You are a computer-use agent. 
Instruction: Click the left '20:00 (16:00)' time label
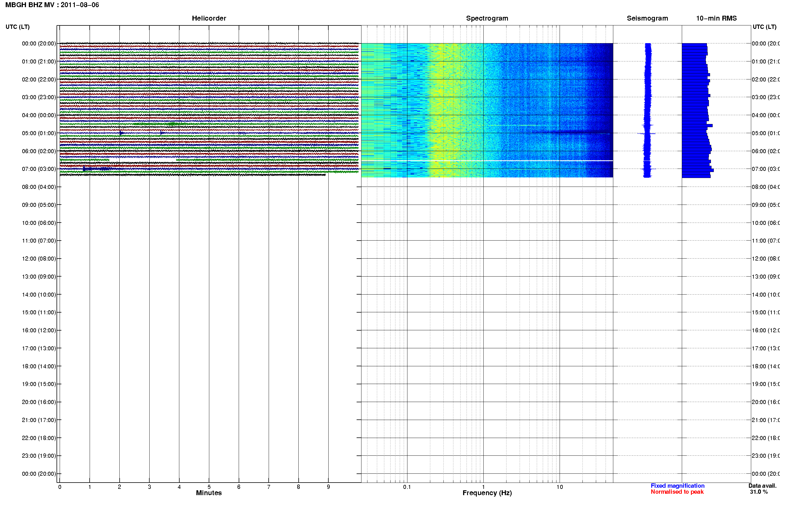(x=39, y=402)
